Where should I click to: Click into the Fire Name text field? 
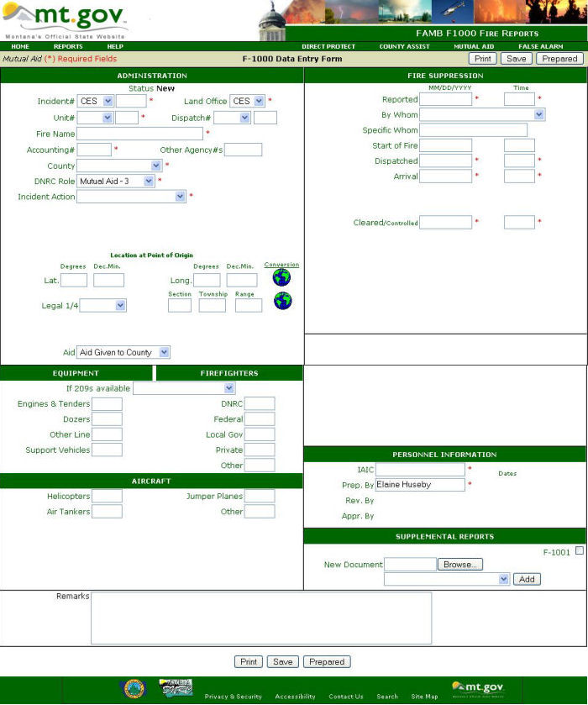click(139, 134)
